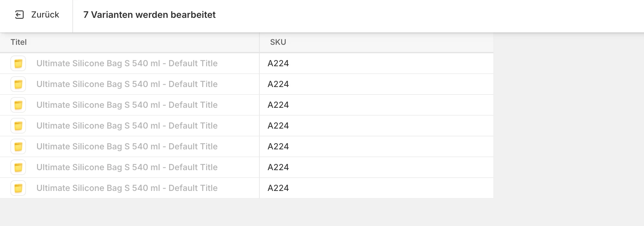Focus the fourth row's SKU input
The height and width of the screenshot is (226, 644).
tap(377, 126)
